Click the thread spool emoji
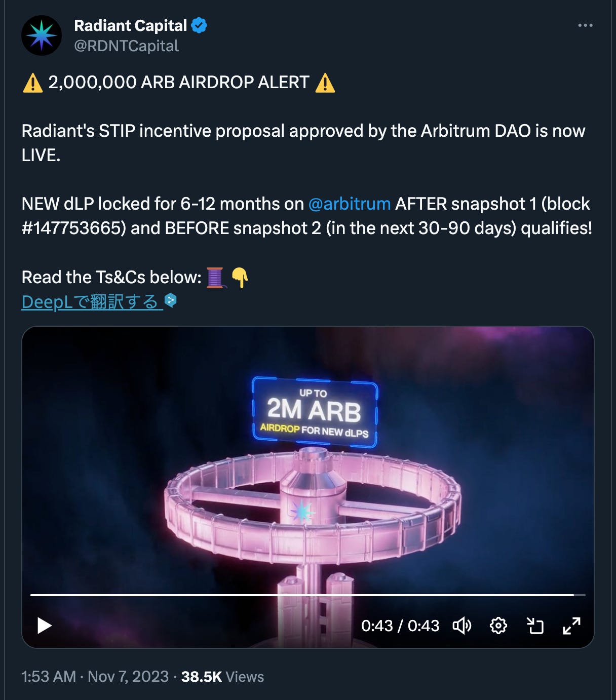Image resolution: width=616 pixels, height=700 pixels. (x=215, y=278)
